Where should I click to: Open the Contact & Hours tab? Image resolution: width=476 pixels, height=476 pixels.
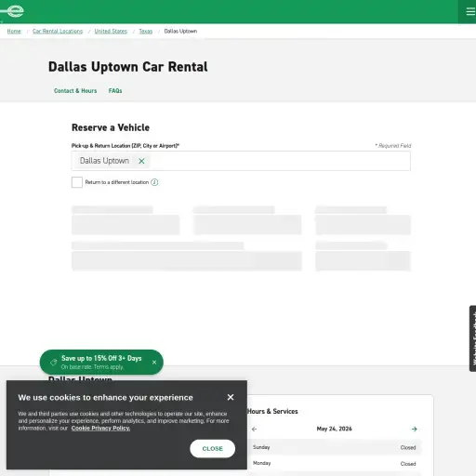[x=75, y=91]
